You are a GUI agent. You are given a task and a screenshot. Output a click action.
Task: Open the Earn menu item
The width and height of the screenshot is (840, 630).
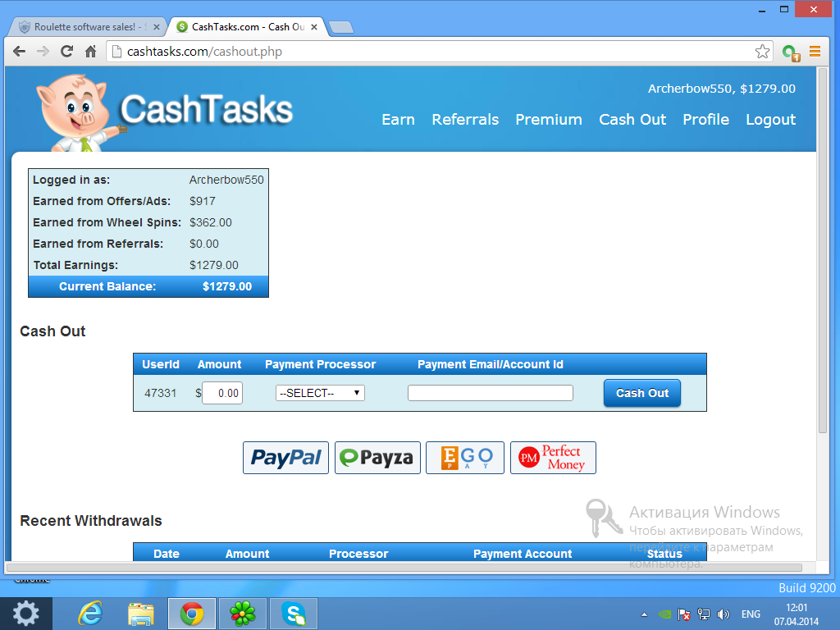[x=398, y=120]
